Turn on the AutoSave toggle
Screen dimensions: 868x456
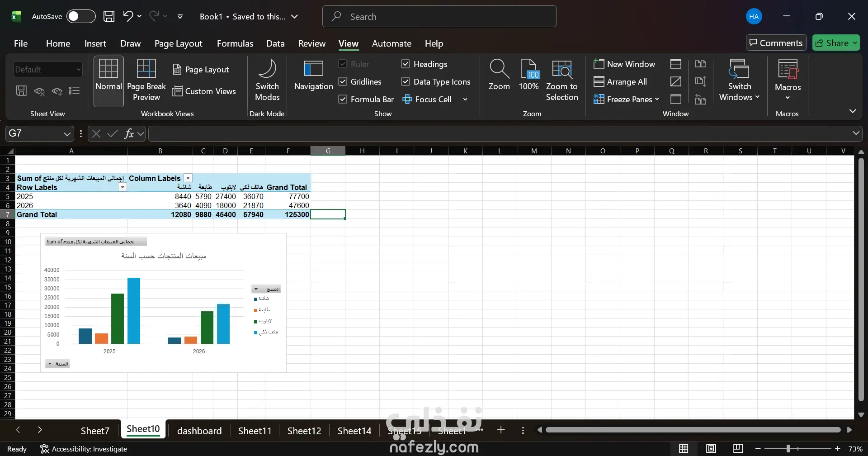81,17
